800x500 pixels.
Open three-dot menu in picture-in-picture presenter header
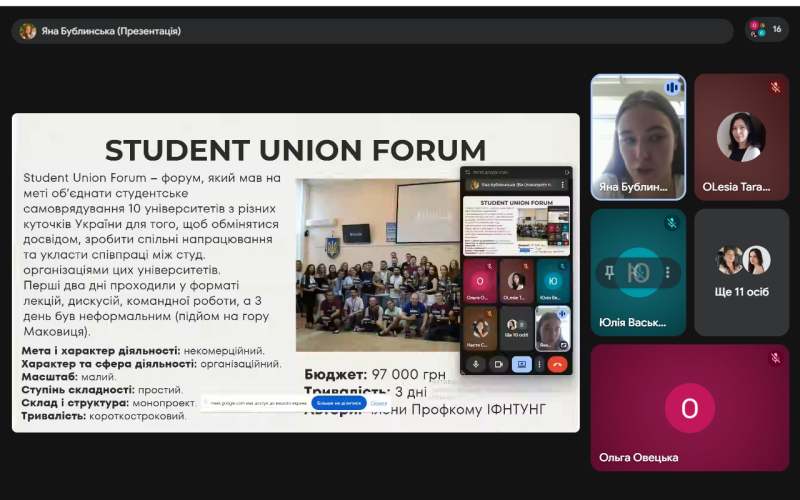point(563,185)
